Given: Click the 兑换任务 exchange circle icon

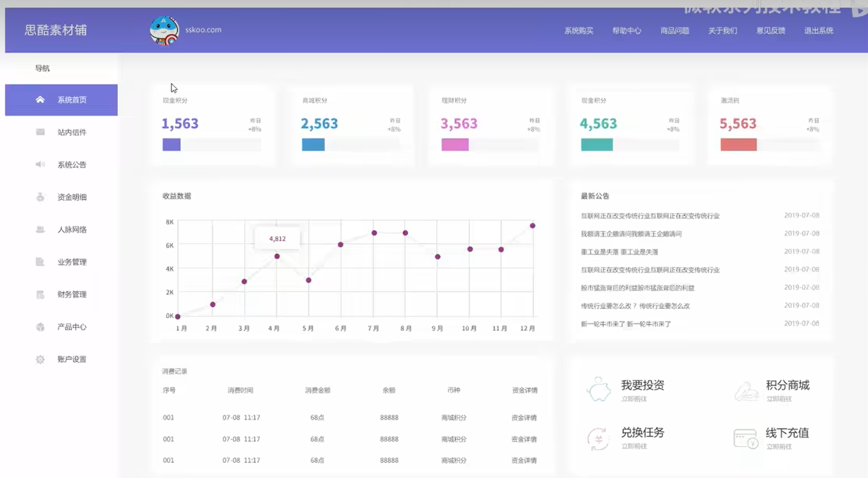Looking at the screenshot, I should click(x=598, y=439).
